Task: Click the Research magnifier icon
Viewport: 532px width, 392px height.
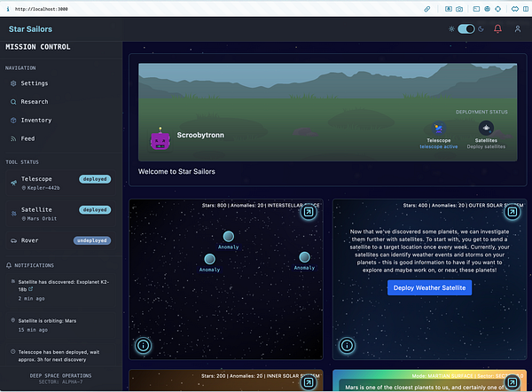Action: [x=13, y=102]
